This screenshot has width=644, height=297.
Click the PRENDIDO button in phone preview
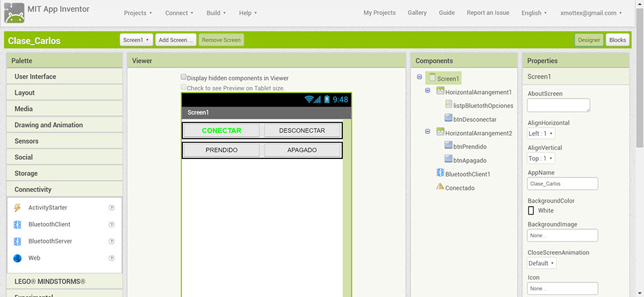[221, 150]
